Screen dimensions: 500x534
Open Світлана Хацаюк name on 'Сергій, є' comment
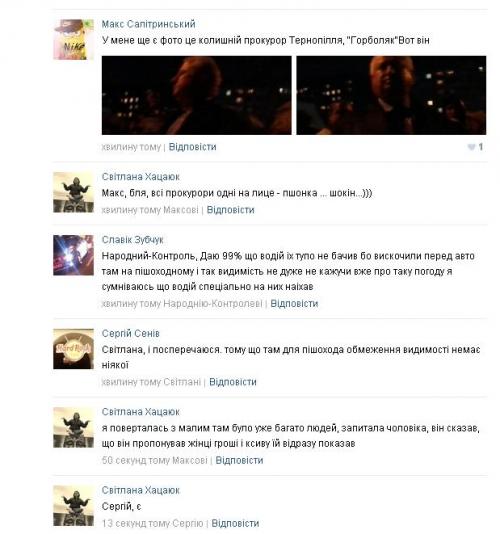[141, 490]
